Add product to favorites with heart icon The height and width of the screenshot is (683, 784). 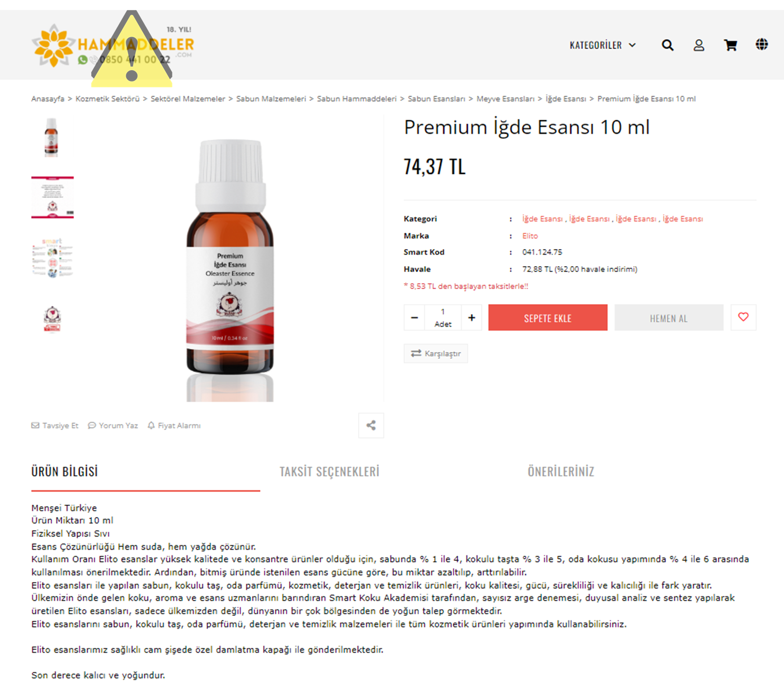(x=743, y=317)
